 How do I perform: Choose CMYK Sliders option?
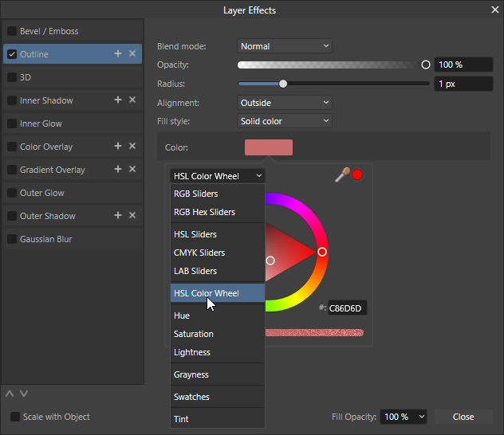pyautogui.click(x=218, y=253)
